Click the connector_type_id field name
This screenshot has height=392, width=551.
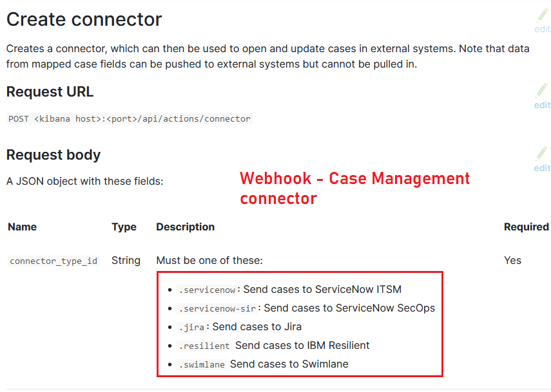coord(53,261)
